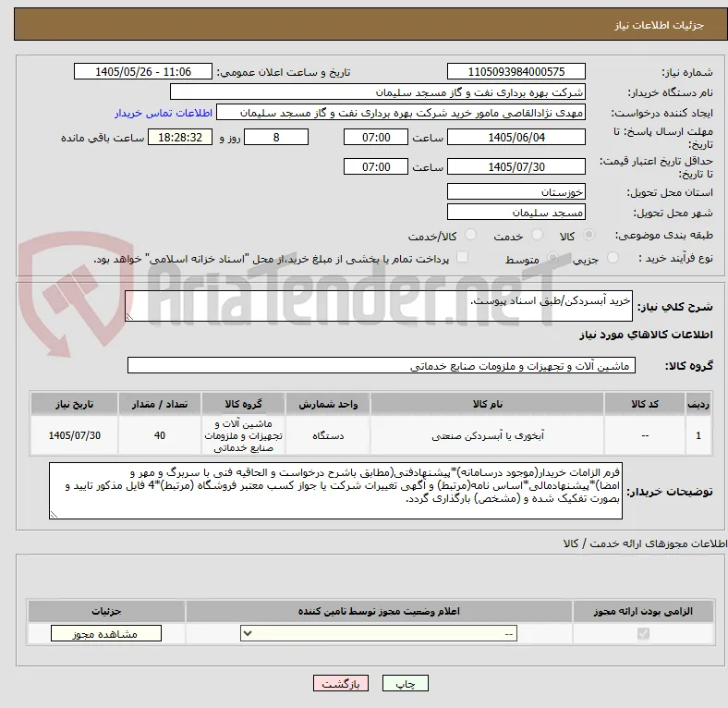The height and width of the screenshot is (708, 728).
Task: Click the اطلاعات مجوزهای ارائه خدمت / کالا heading
Action: pyautogui.click(x=645, y=543)
